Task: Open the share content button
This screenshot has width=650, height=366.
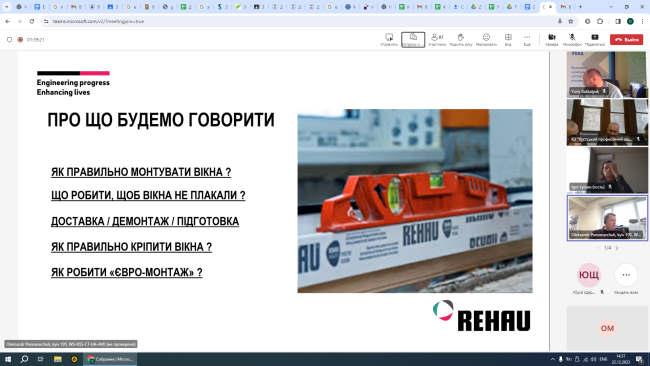Action: (x=594, y=39)
